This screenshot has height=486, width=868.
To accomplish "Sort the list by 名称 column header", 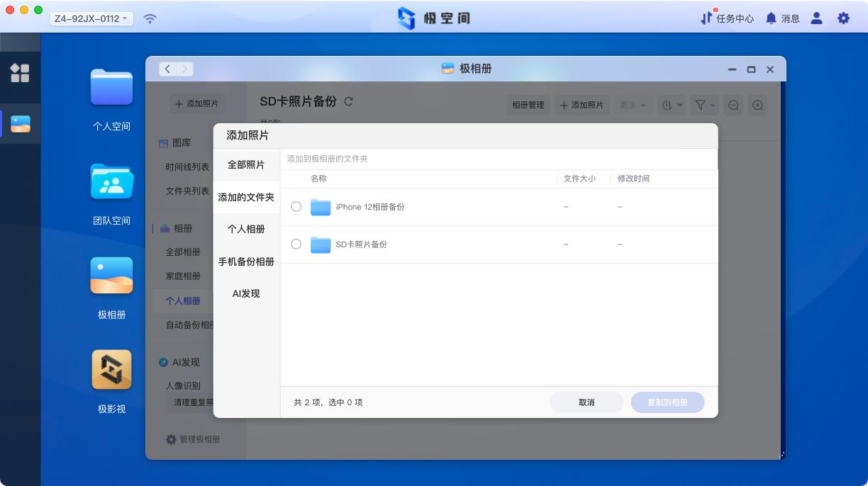I will [318, 179].
